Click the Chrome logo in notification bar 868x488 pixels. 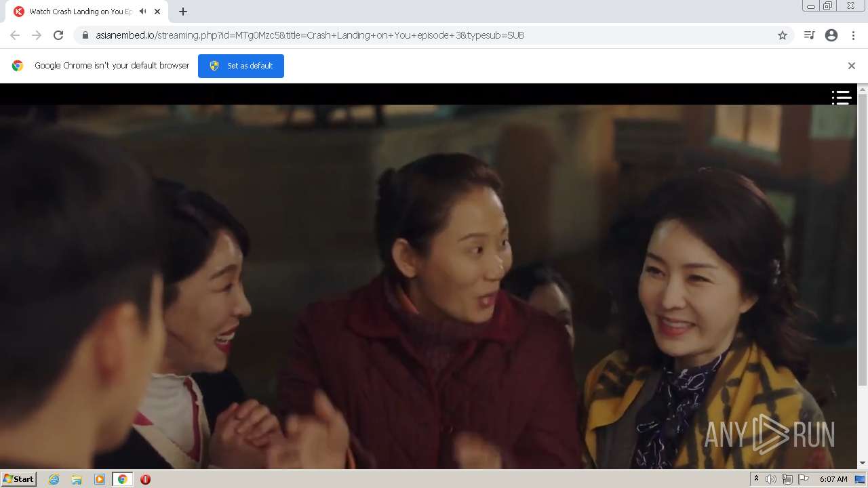click(18, 66)
